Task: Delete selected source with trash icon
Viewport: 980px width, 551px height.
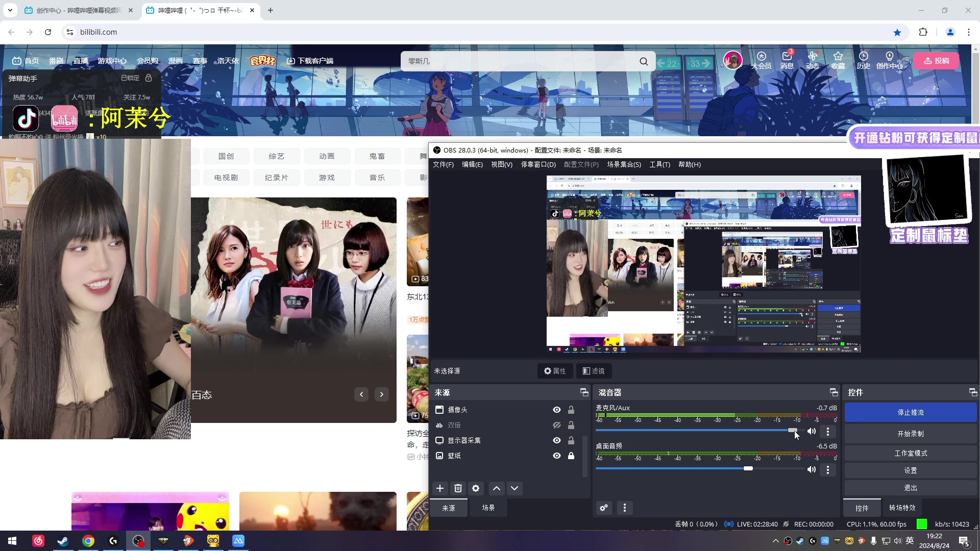Action: point(458,488)
